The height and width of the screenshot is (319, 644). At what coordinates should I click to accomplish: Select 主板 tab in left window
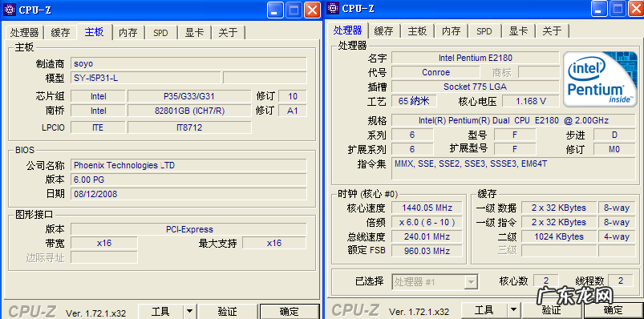tap(95, 32)
